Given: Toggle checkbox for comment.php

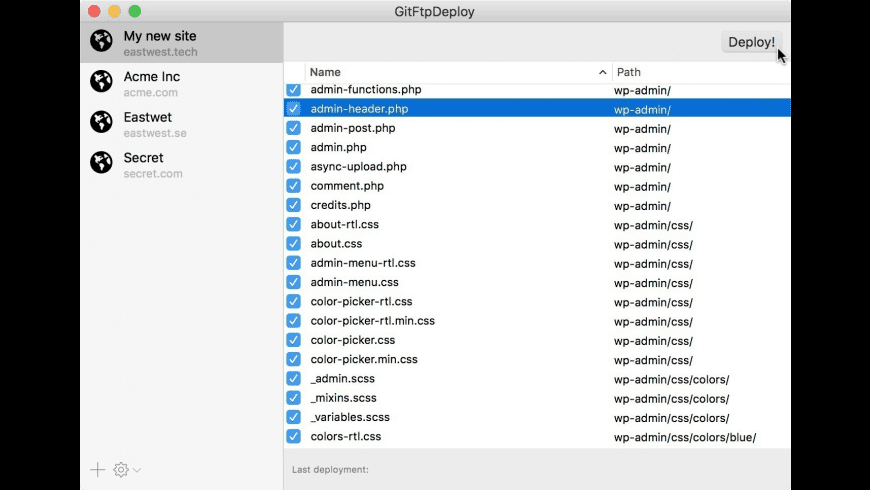Looking at the screenshot, I should point(294,186).
